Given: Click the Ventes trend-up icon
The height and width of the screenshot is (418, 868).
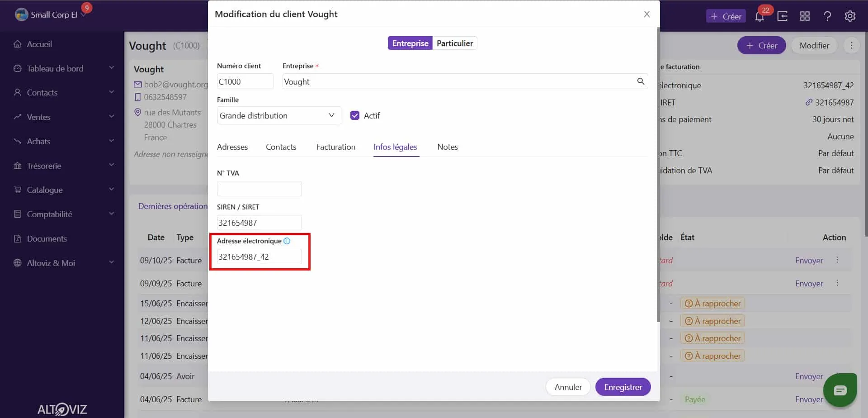Looking at the screenshot, I should click(18, 117).
